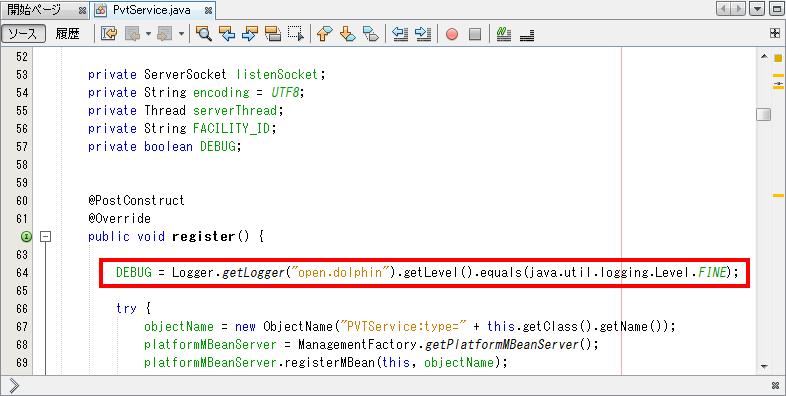This screenshot has width=786, height=396.
Task: Click line number 64 in gutter
Action: (x=22, y=273)
